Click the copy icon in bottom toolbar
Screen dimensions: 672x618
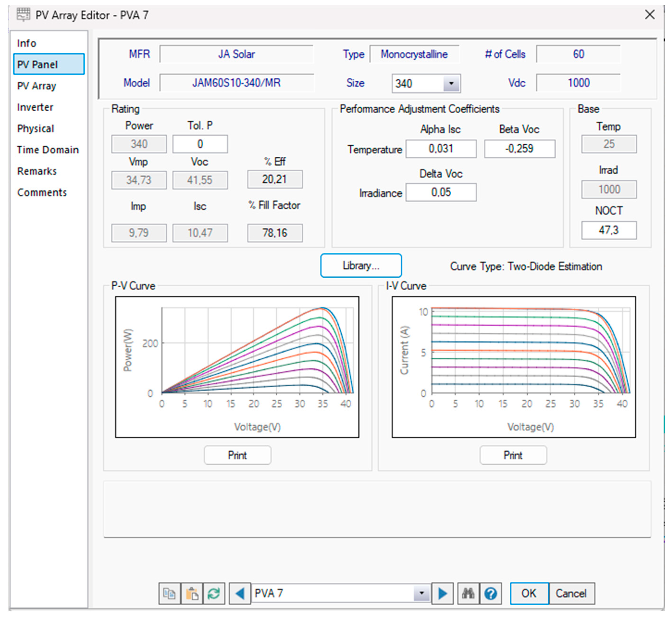click(169, 594)
